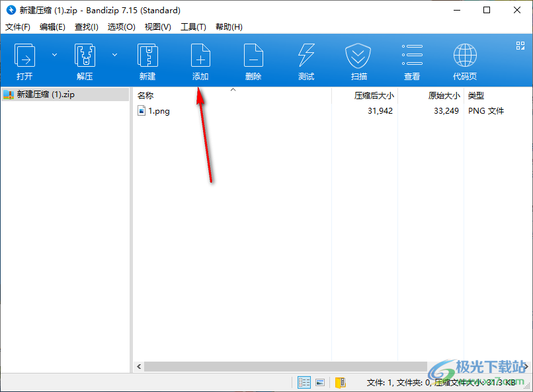Open the 视图(V) menu
This screenshot has width=533, height=392.
coord(158,27)
